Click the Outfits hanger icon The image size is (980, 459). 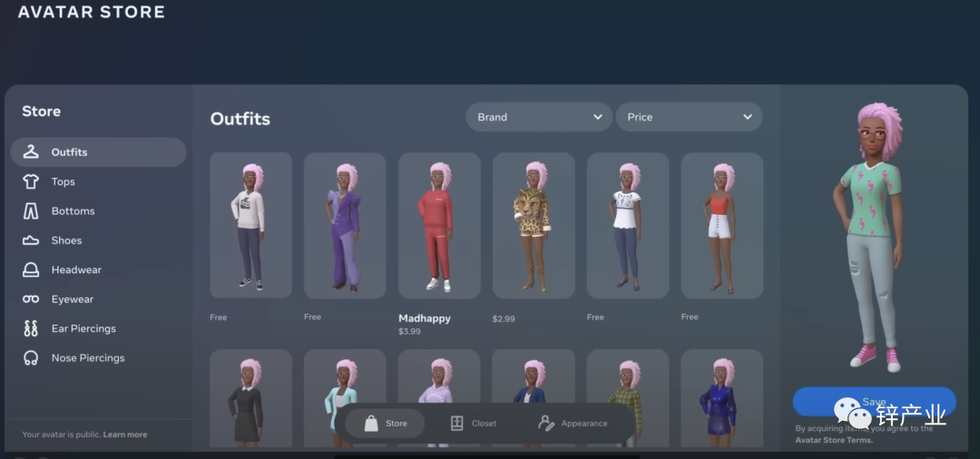click(31, 151)
